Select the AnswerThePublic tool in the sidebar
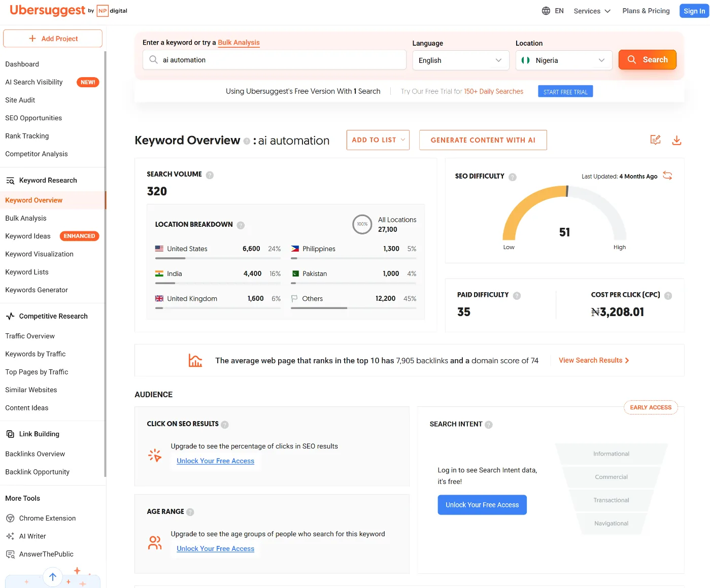This screenshot has height=588, width=710. pyautogui.click(x=46, y=554)
